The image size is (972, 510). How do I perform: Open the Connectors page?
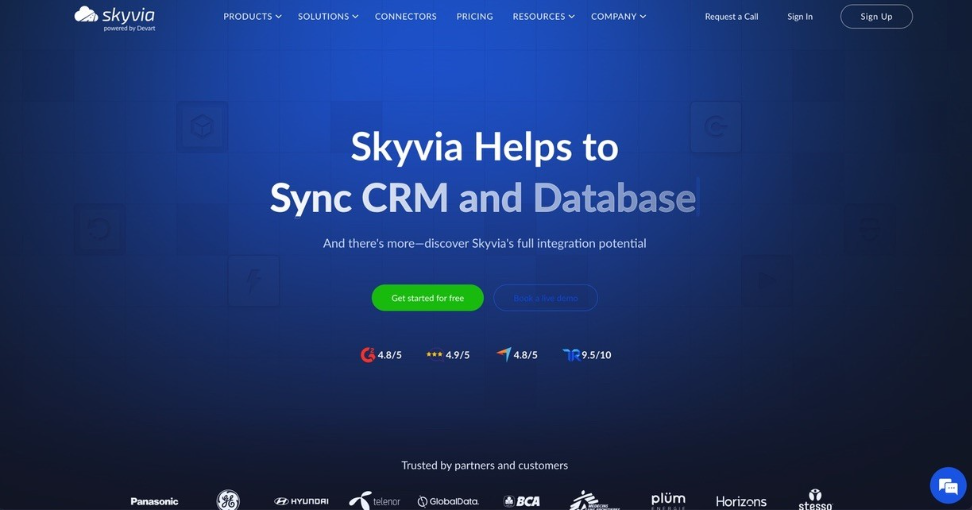tap(405, 17)
